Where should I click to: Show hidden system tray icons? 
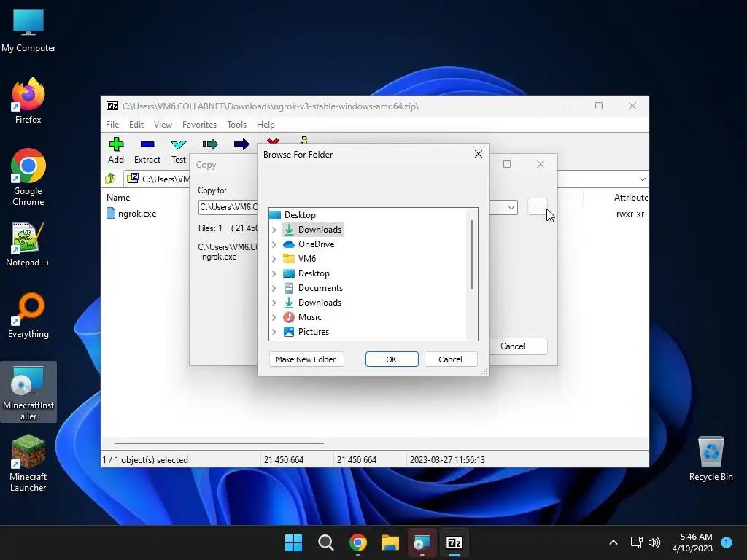pos(613,542)
